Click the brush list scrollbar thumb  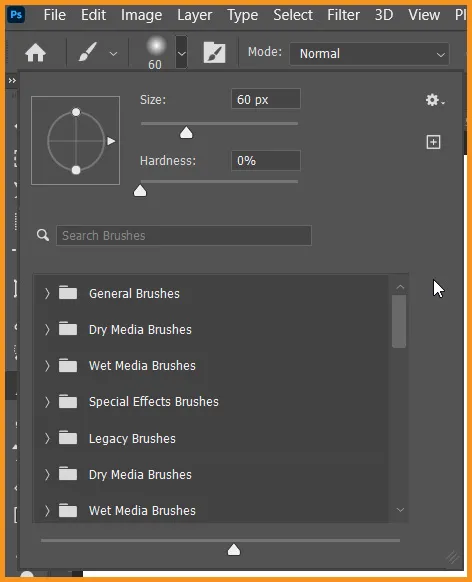click(x=399, y=321)
